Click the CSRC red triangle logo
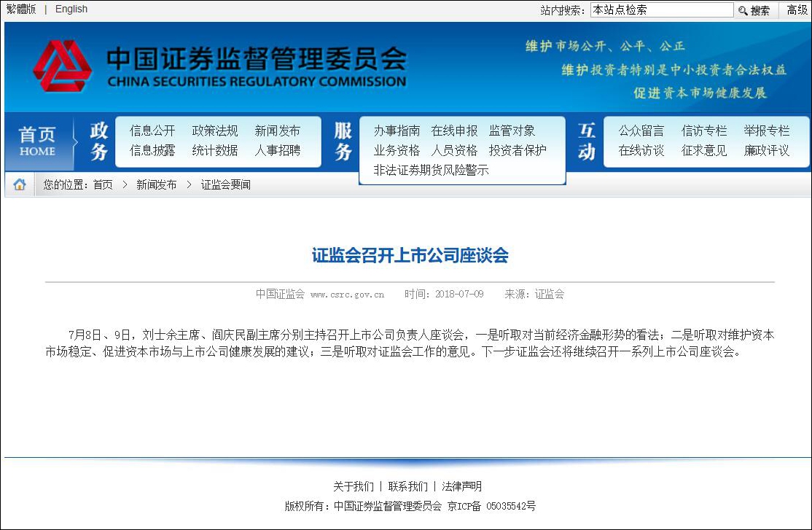 62,66
